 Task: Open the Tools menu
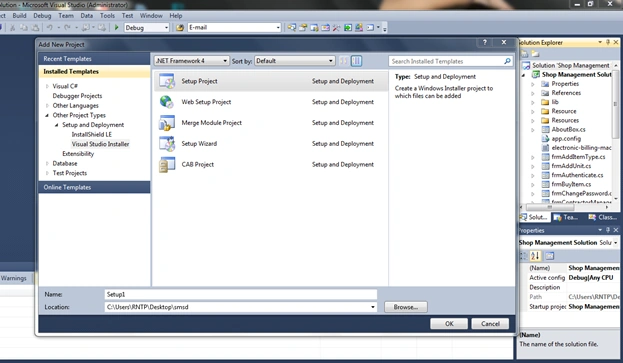click(107, 15)
